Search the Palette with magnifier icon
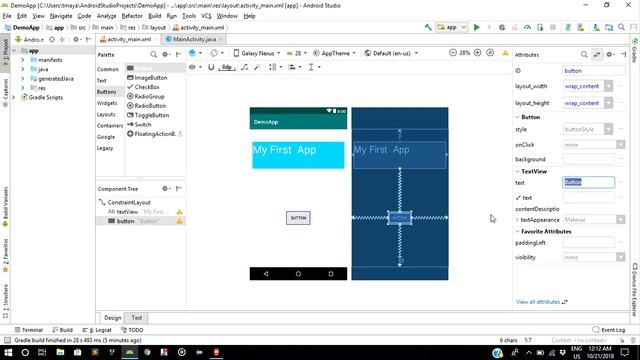Viewport: 640px width, 360px height. point(153,54)
